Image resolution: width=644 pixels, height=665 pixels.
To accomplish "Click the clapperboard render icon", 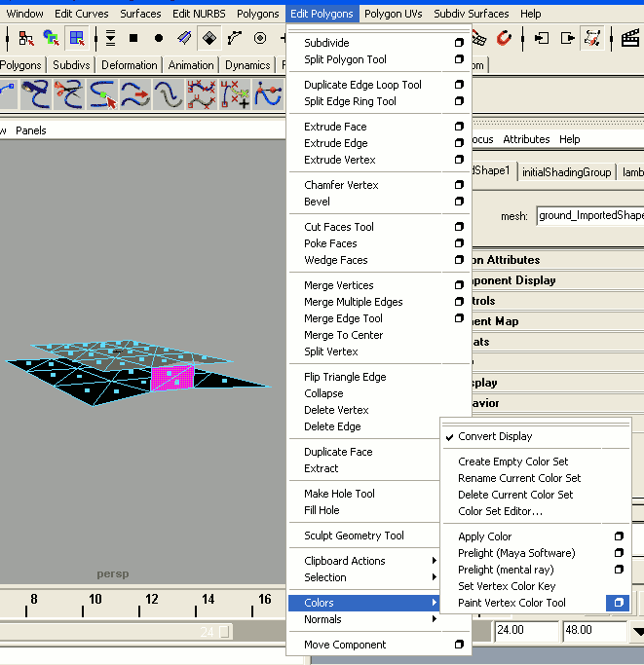I will click(630, 38).
